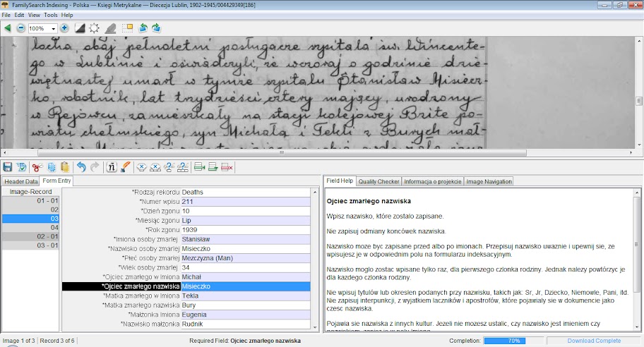Click the zoom out minus icon

click(20, 28)
